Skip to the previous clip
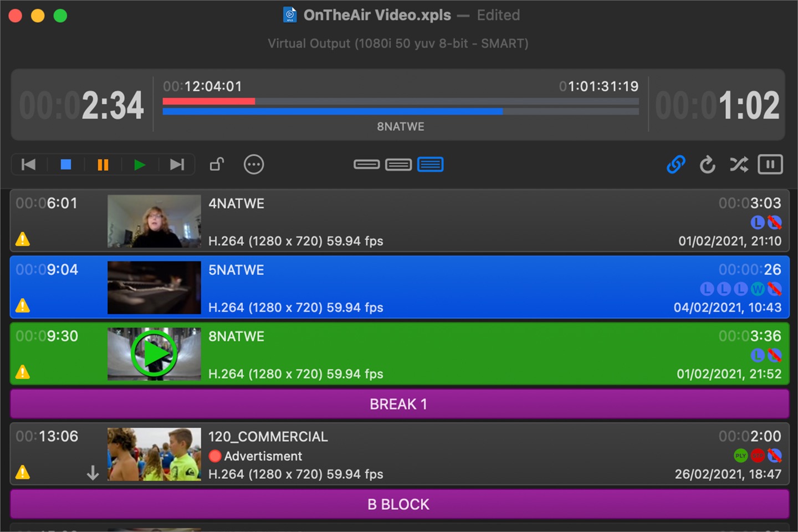798x532 pixels. coord(28,165)
